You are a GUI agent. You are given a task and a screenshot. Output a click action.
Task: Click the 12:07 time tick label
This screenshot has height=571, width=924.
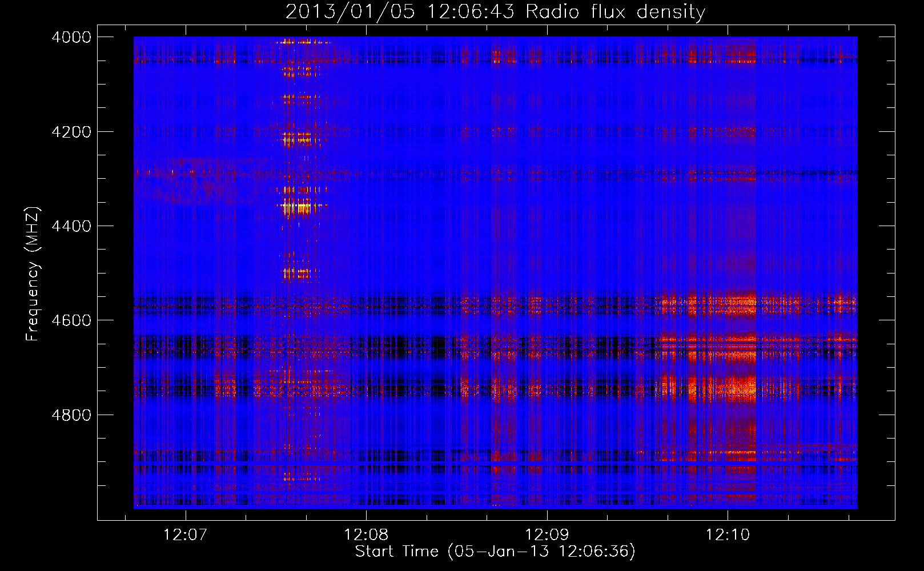pos(185,535)
